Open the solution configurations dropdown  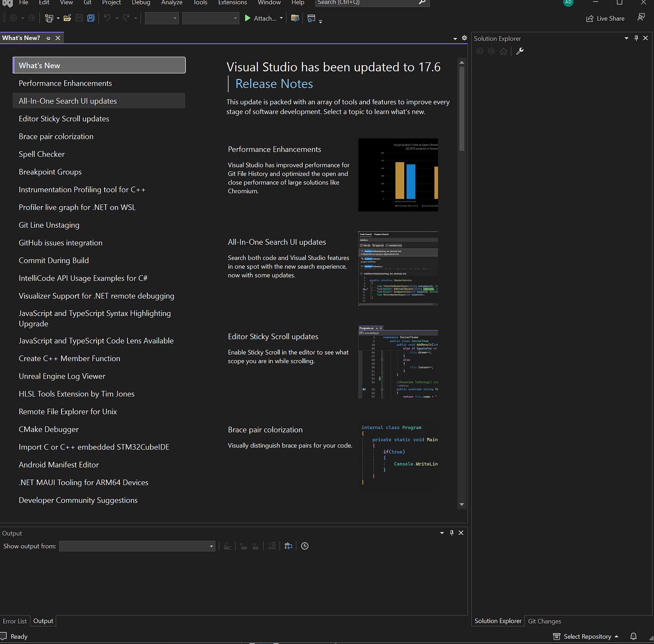pos(162,18)
